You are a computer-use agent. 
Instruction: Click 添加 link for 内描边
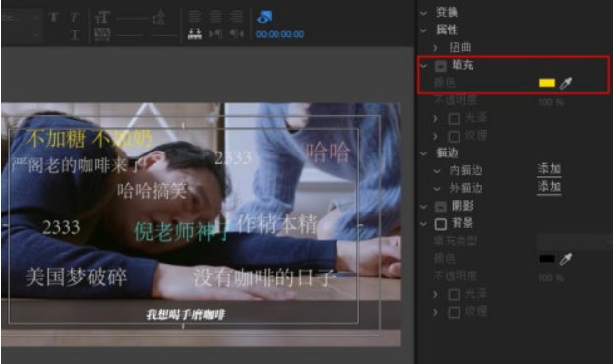549,169
